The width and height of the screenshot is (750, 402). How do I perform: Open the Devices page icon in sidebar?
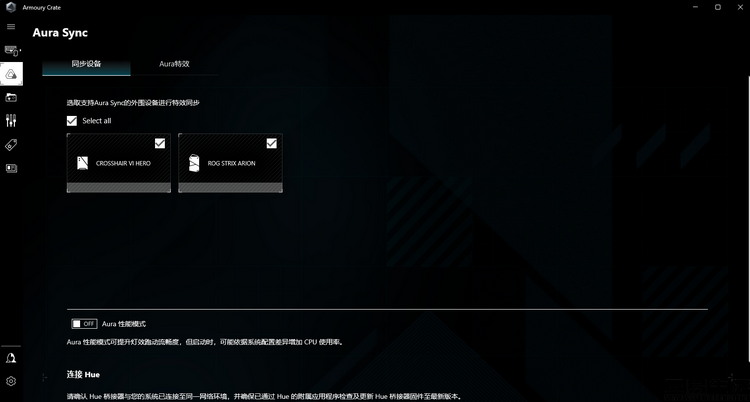click(11, 51)
